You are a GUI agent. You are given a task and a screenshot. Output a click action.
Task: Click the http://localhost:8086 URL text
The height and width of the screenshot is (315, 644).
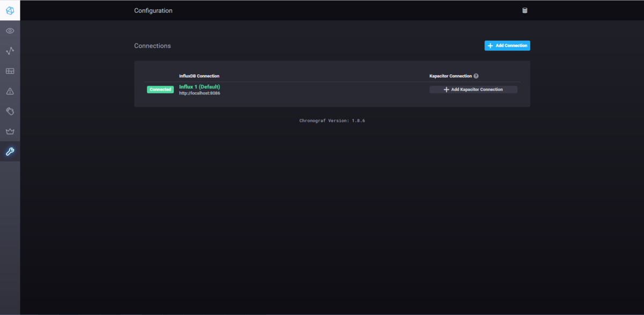point(200,93)
